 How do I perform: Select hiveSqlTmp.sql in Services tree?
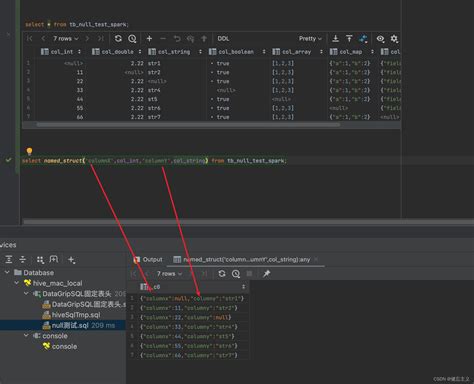[71, 315]
